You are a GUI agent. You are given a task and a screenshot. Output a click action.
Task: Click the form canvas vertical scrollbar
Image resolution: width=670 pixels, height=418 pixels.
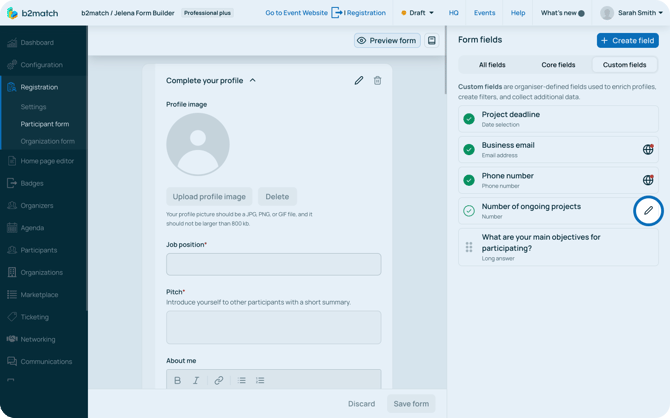point(446,60)
